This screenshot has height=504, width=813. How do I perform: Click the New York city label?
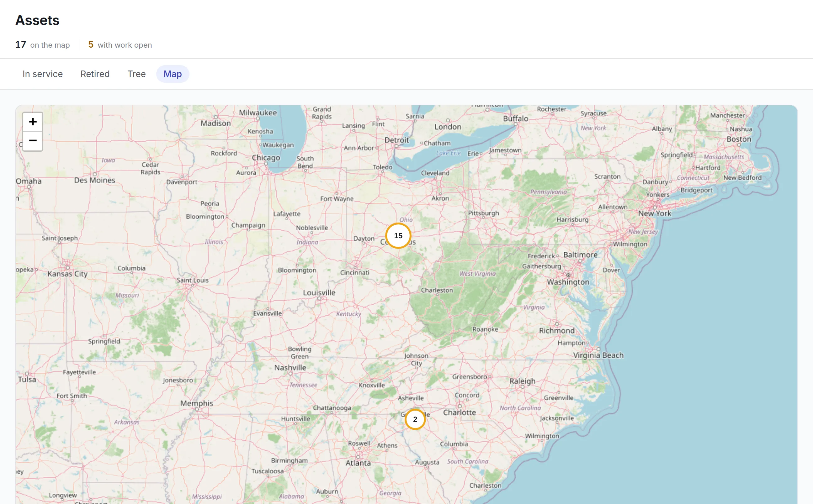click(x=655, y=213)
